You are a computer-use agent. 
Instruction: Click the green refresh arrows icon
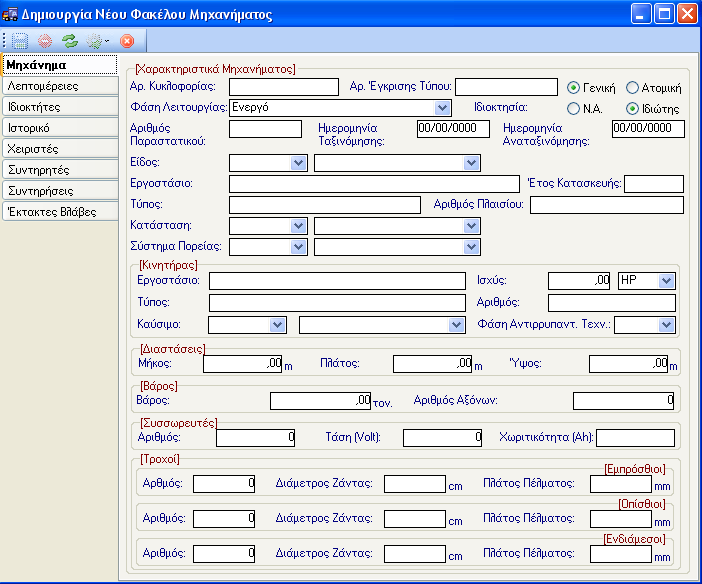pyautogui.click(x=70, y=41)
